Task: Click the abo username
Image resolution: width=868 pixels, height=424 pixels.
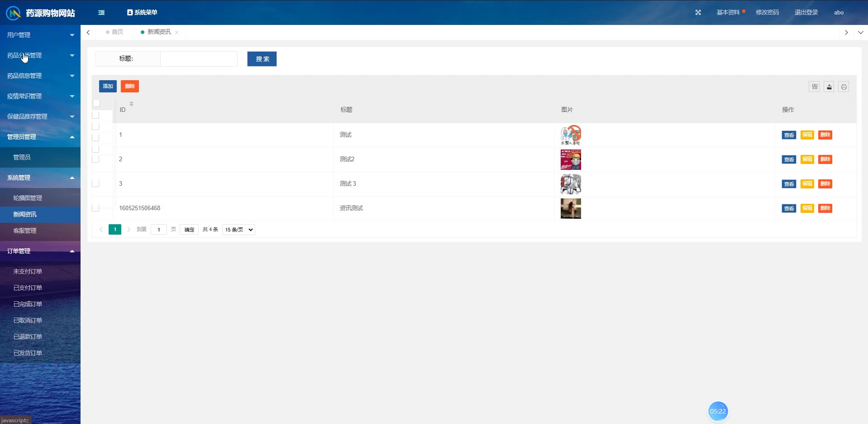Action: click(x=839, y=13)
